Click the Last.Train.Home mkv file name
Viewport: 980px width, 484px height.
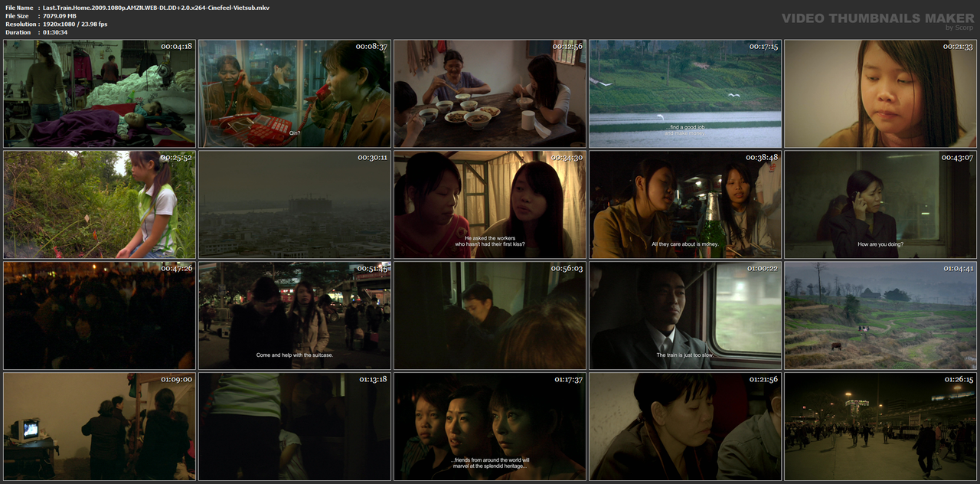156,8
